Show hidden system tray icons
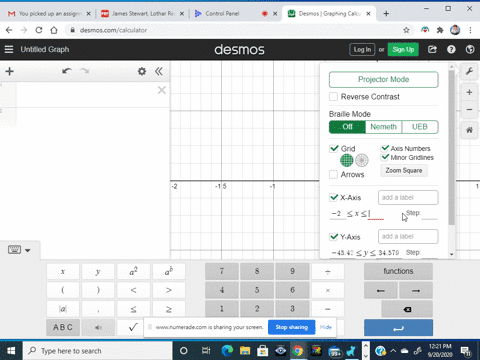The image size is (480, 360). click(393, 351)
